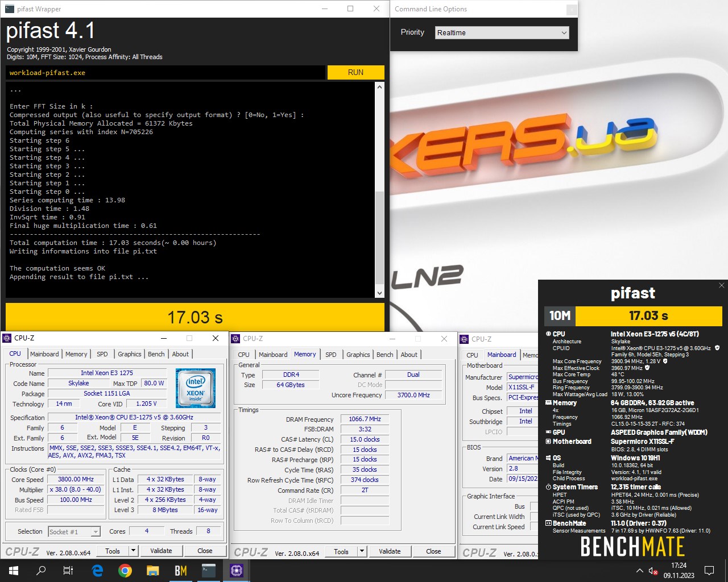Select Memory tab in first CPU-Z window

pos(76,354)
